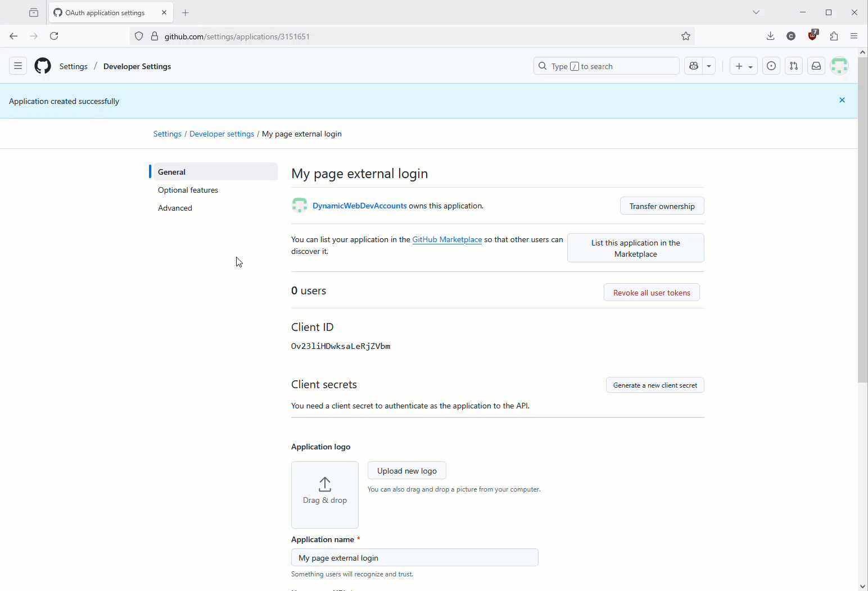
Task: Toggle tracking protection via the shield
Action: (138, 36)
